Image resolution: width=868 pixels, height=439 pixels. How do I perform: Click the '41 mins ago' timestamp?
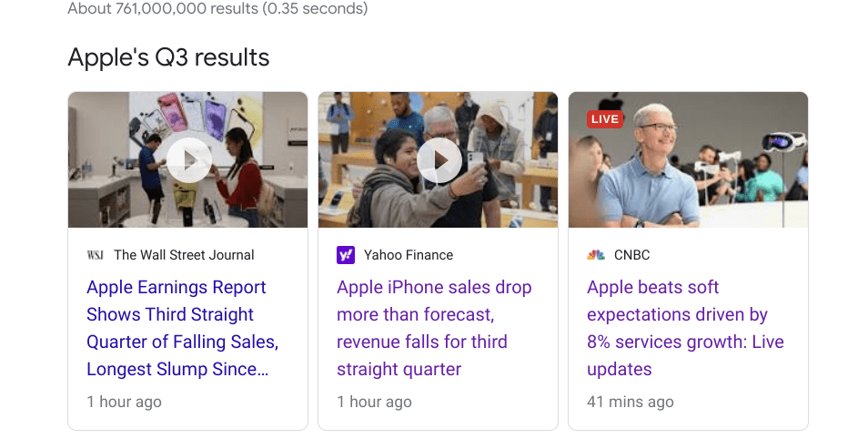click(631, 402)
